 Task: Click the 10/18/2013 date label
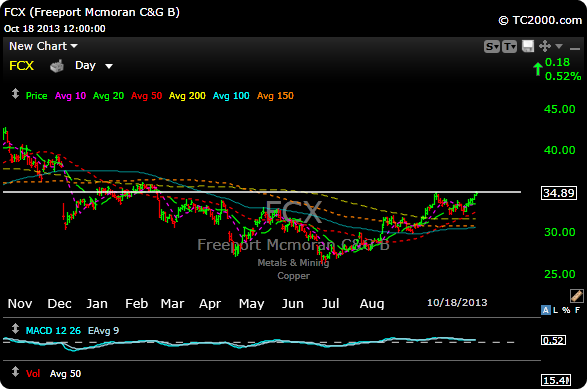tap(457, 303)
